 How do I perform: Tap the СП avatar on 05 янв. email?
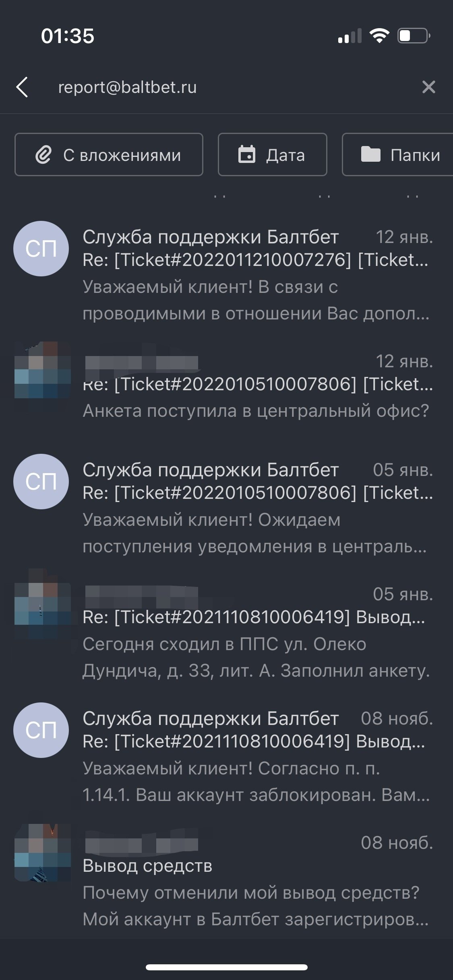[x=41, y=482]
